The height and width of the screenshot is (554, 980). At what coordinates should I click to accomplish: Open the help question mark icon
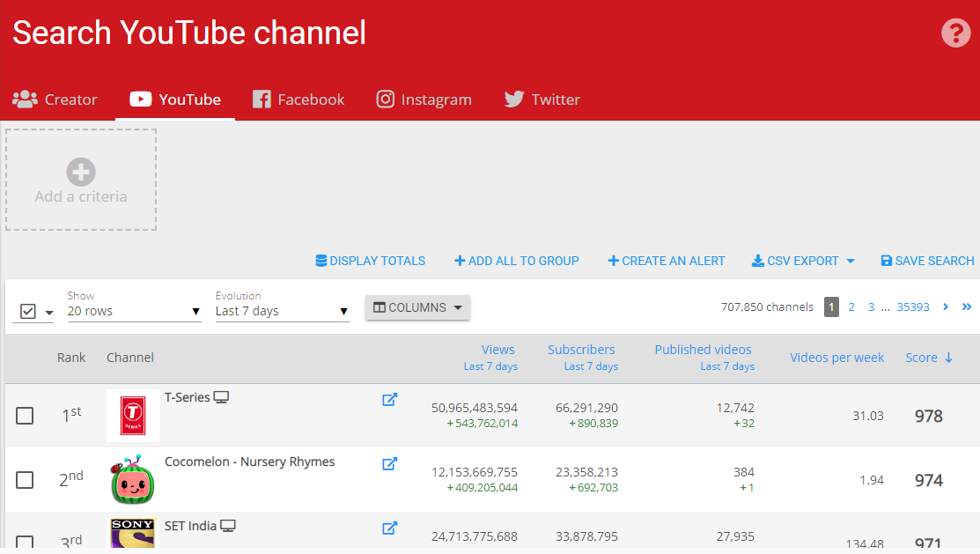click(x=955, y=33)
